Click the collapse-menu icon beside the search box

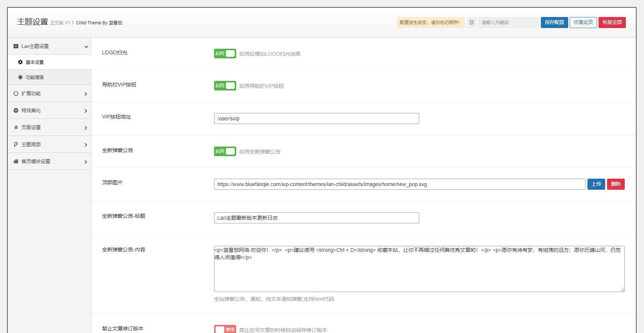[x=472, y=23]
